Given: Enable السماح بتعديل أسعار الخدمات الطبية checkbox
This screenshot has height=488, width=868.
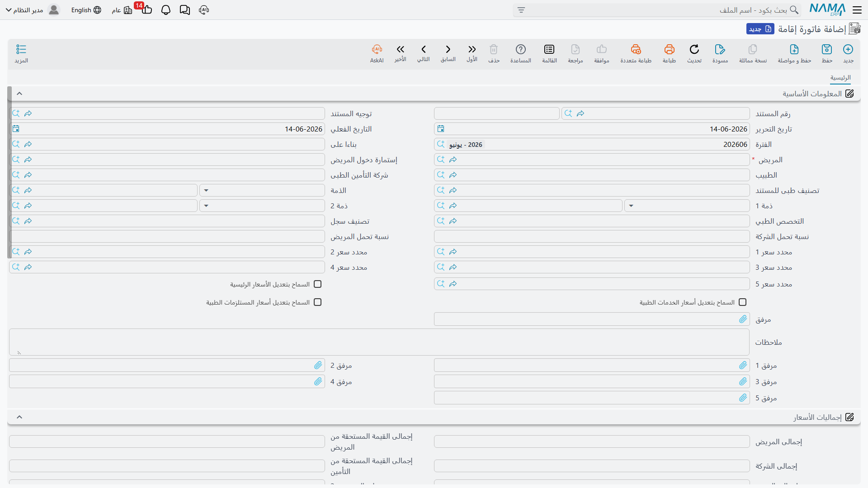Looking at the screenshot, I should point(743,302).
